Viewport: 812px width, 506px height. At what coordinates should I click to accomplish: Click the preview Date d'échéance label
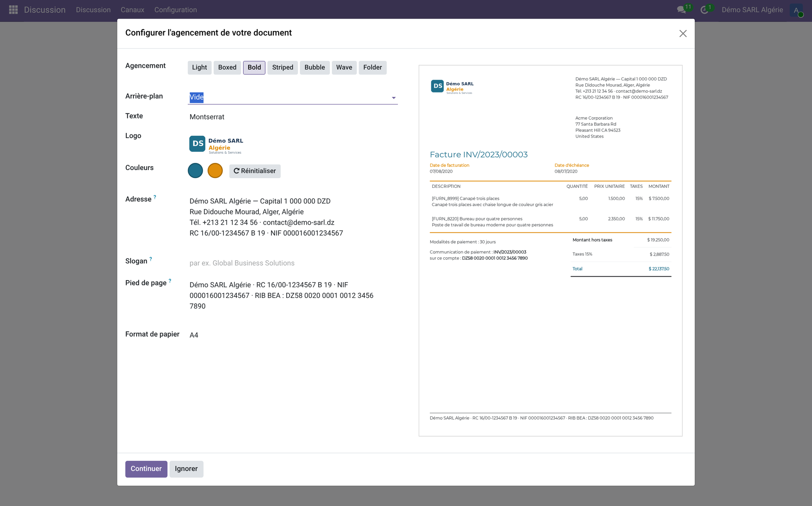click(x=572, y=165)
